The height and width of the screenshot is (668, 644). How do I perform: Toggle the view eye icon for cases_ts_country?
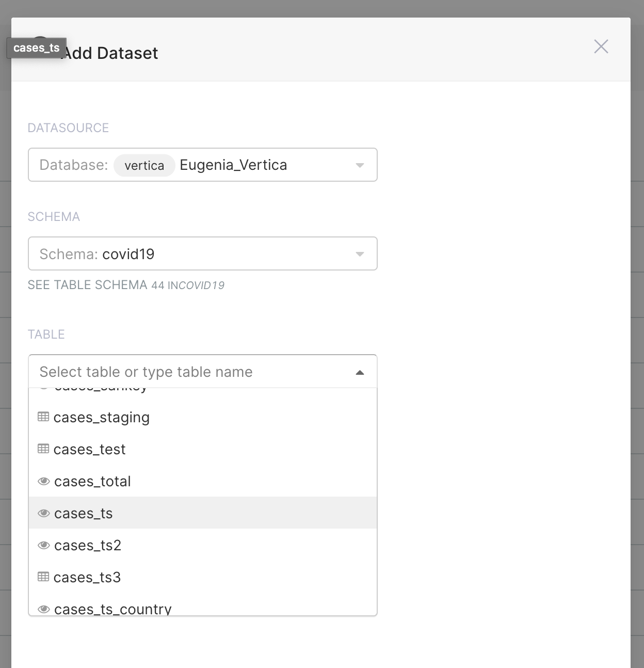point(44,609)
